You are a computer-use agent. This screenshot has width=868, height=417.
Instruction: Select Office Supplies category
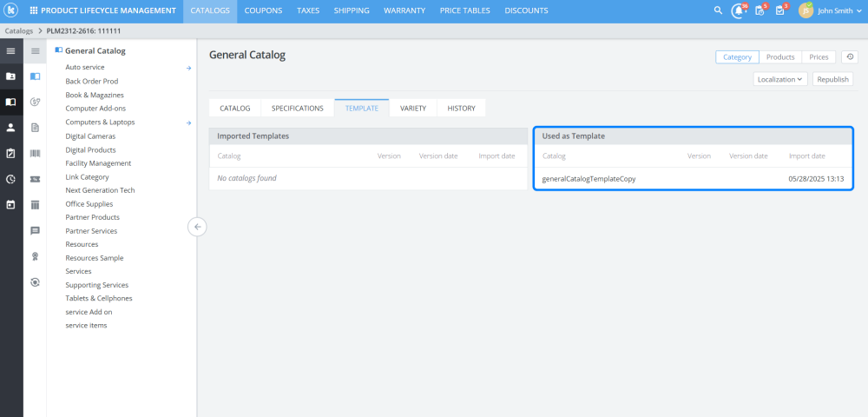(89, 204)
